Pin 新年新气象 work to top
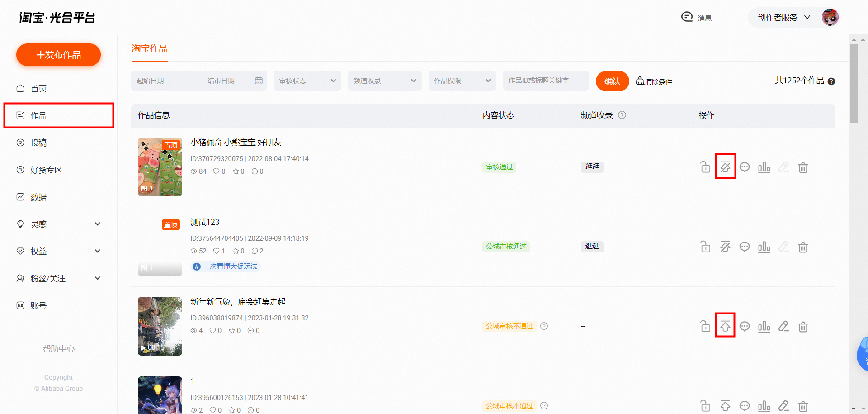 click(725, 326)
